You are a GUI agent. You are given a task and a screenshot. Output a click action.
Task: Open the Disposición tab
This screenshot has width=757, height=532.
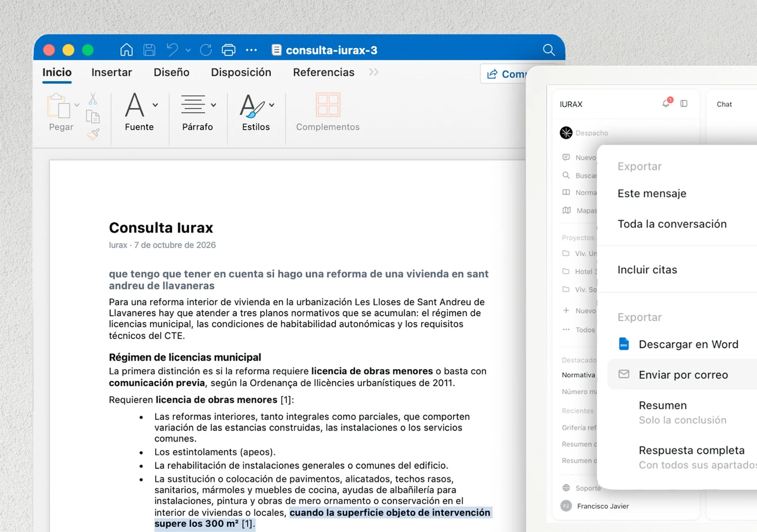coord(241,72)
